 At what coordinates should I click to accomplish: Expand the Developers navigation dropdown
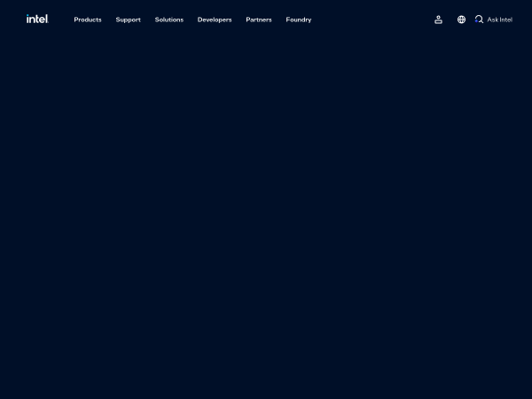[215, 20]
